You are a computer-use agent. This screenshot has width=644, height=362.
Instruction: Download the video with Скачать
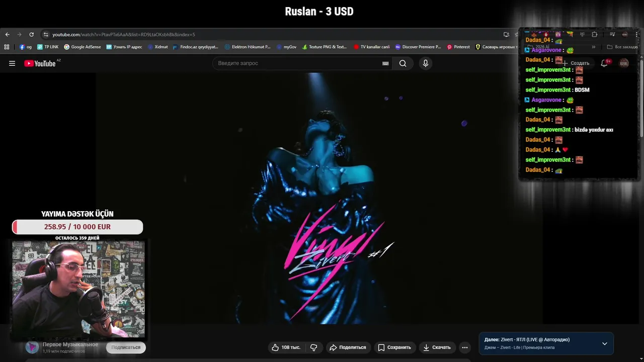tap(437, 347)
